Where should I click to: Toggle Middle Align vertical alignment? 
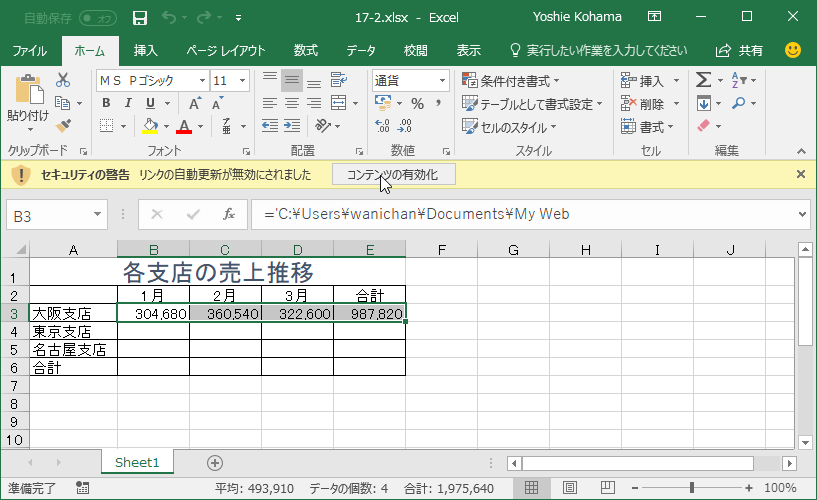292,80
